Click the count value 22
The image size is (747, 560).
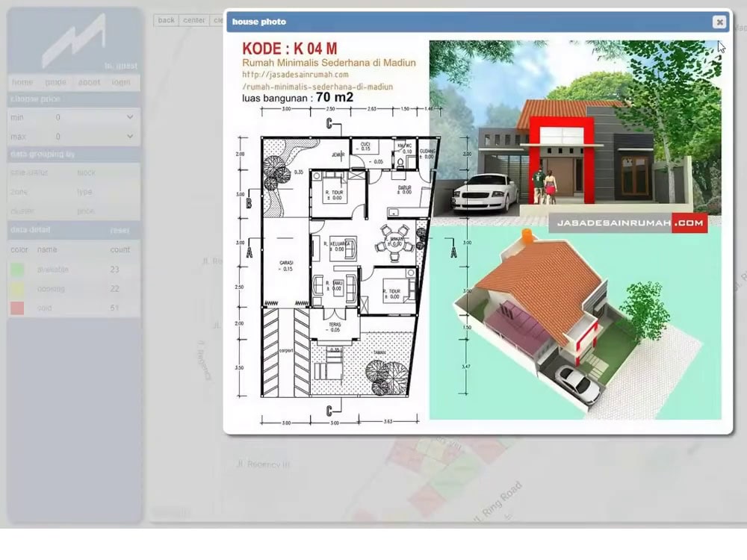[x=114, y=289]
